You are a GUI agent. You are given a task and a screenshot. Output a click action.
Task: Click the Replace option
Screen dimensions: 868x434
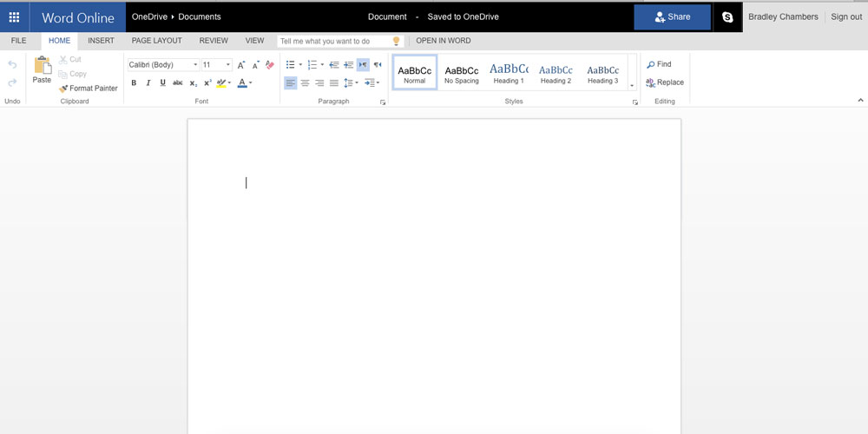pyautogui.click(x=665, y=82)
